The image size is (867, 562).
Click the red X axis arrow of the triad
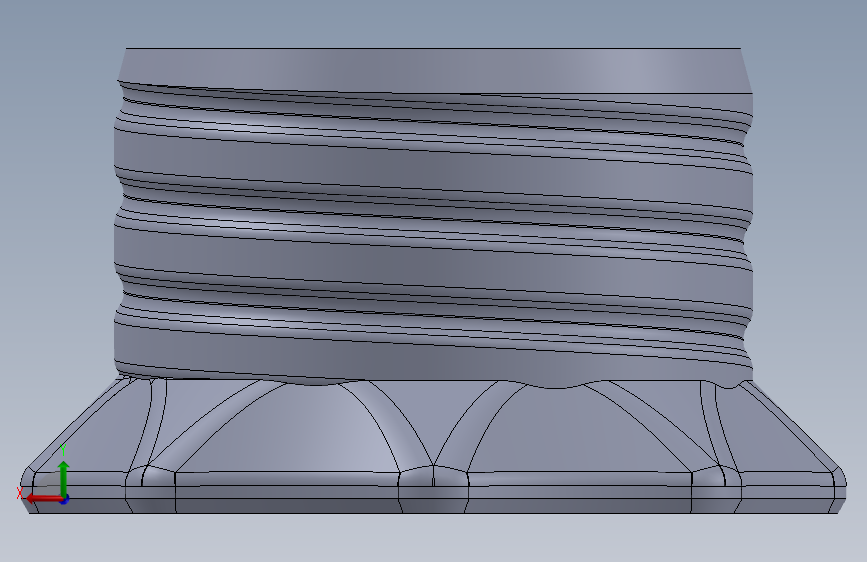tap(44, 499)
